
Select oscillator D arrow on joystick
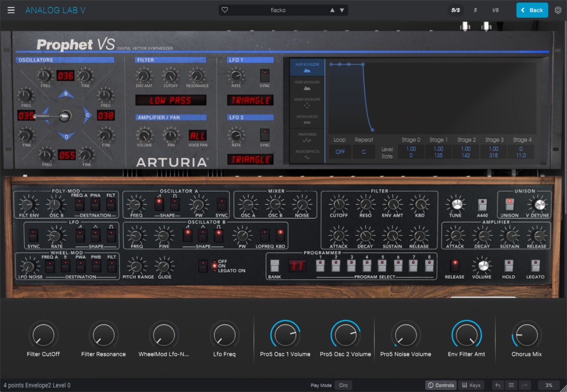click(x=66, y=137)
